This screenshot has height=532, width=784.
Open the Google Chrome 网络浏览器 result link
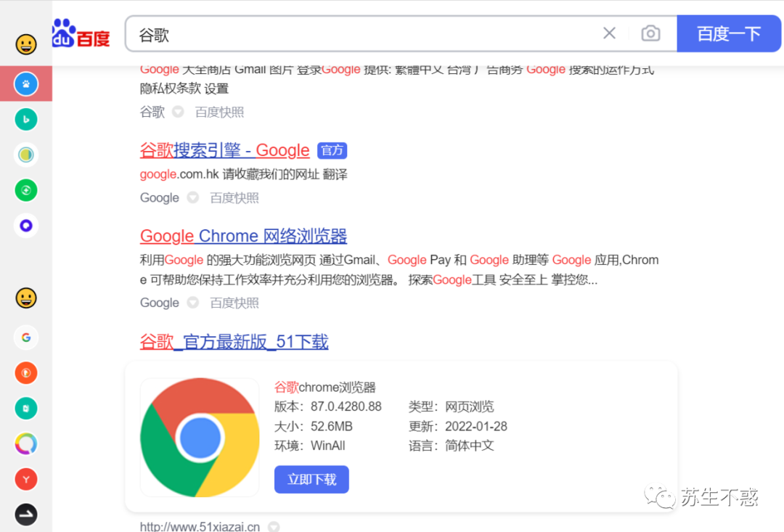243,236
